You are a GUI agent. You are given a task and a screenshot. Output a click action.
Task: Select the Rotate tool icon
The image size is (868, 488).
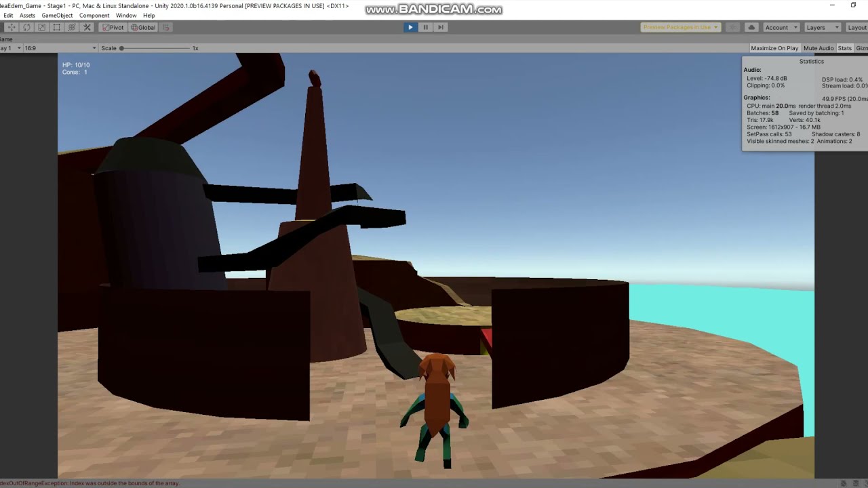pyautogui.click(x=26, y=27)
